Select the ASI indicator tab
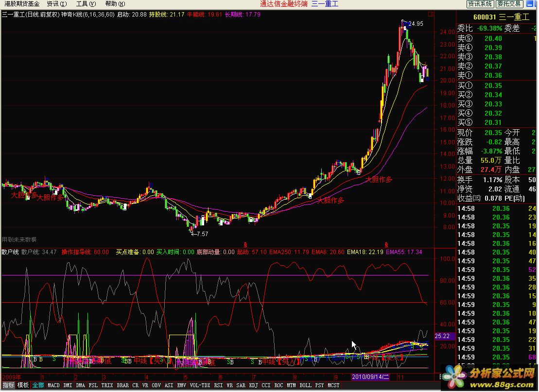539x392 pixels. [x=169, y=386]
